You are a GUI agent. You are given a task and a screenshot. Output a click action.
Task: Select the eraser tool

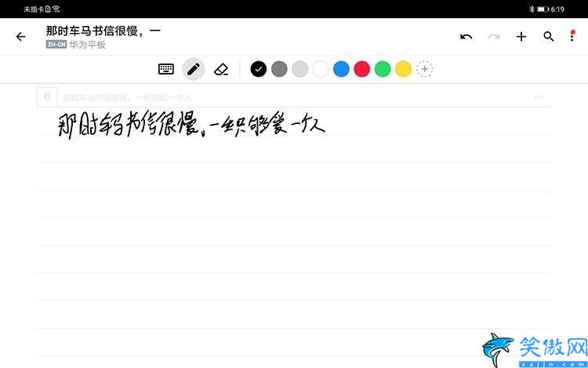[221, 69]
